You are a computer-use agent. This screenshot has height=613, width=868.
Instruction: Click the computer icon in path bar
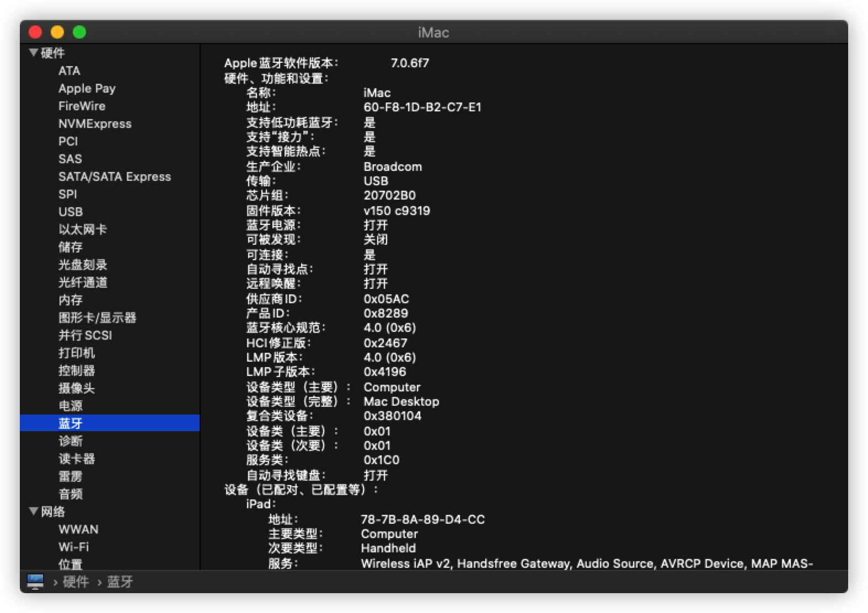pyautogui.click(x=35, y=581)
